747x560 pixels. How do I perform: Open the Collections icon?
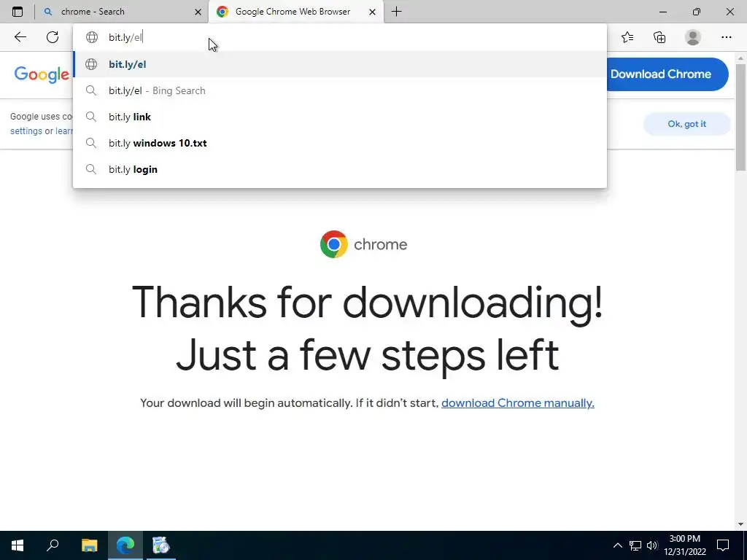[659, 37]
